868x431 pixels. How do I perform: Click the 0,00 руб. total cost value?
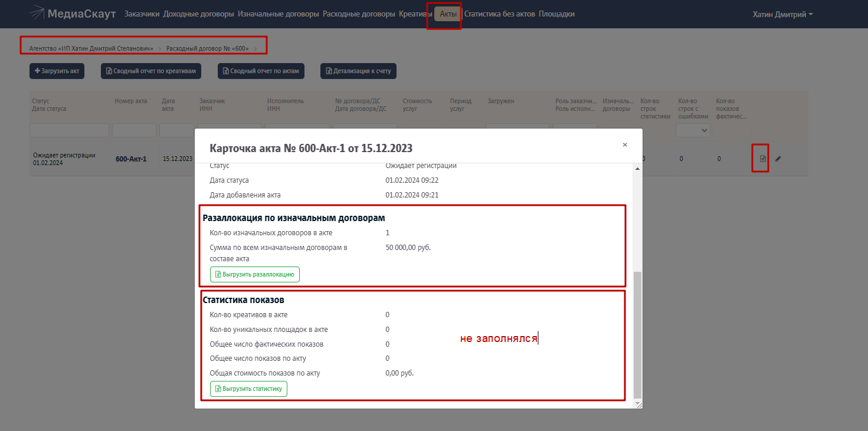point(399,373)
